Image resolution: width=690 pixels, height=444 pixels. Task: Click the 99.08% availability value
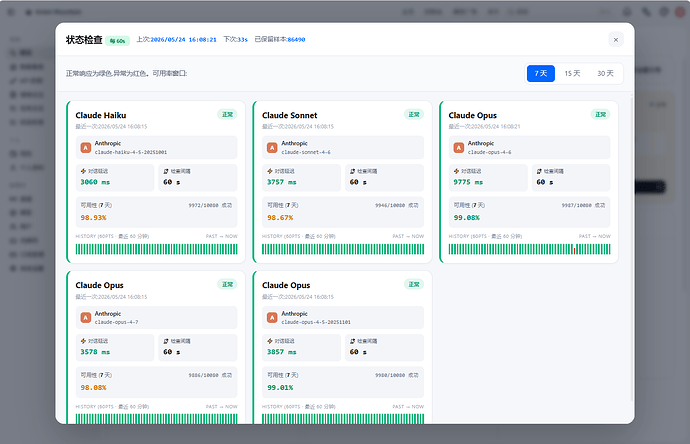pos(466,218)
